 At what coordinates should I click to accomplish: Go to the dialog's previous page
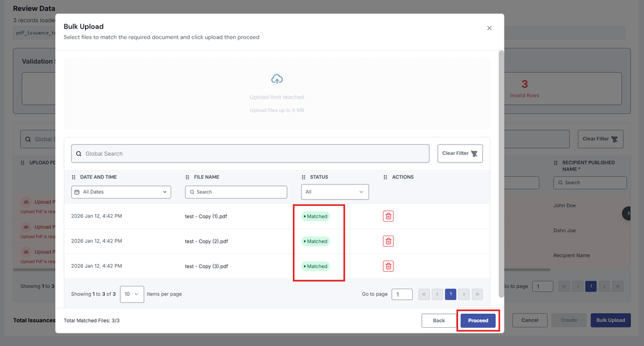pos(437,295)
